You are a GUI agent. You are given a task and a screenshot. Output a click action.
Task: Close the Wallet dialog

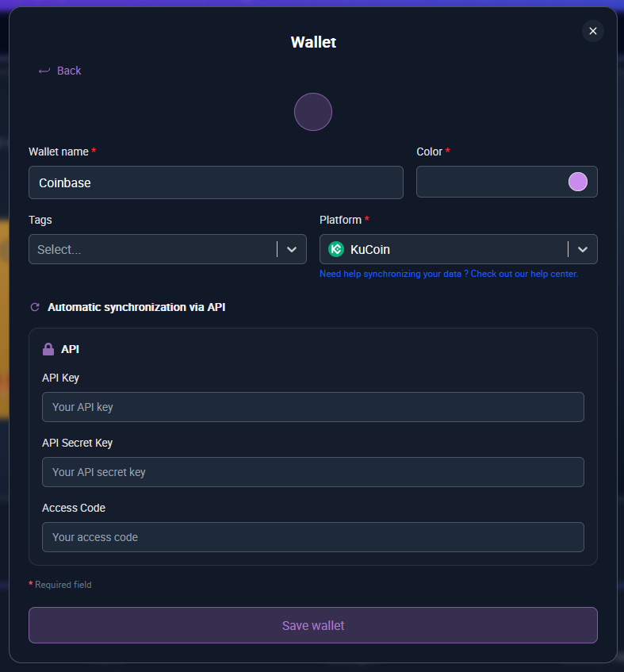tap(592, 31)
